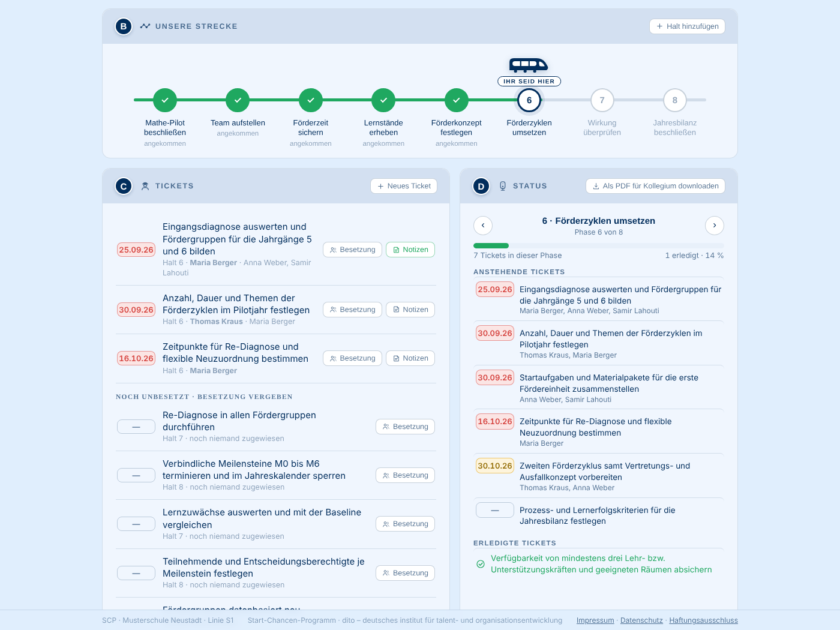The image size is (840, 630).
Task: Open the Haftungsausschluss link
Action: 703,620
